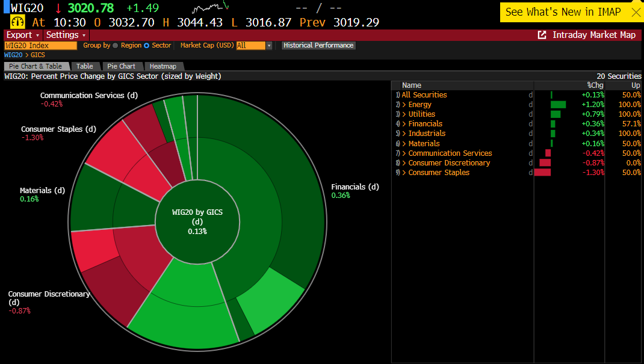This screenshot has width=644, height=364.
Task: Close the What's New in IMAP banner
Action: [636, 12]
